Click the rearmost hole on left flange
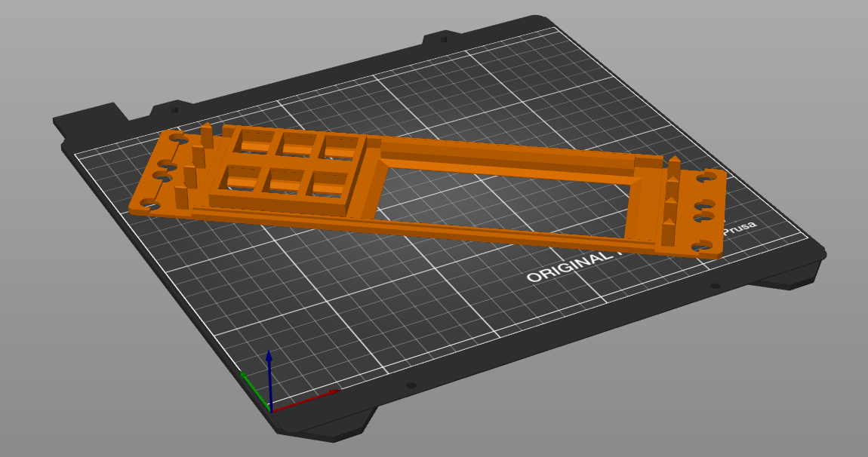This screenshot has width=868, height=457. 178,139
